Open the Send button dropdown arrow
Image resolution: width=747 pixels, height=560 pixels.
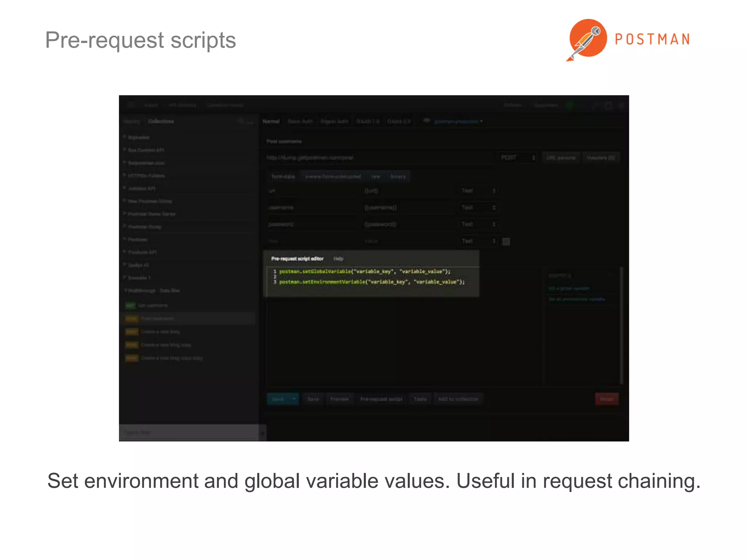tap(294, 399)
